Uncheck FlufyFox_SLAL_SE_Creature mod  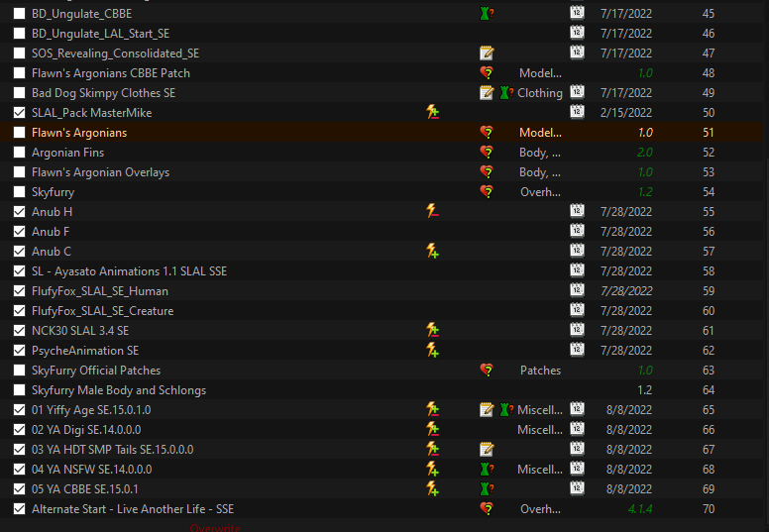pos(19,311)
